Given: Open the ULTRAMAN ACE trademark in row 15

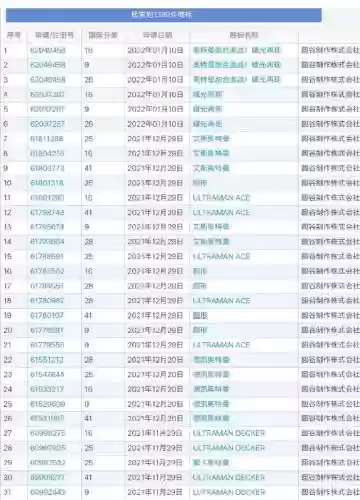Looking at the screenshot, I should click(221, 256).
